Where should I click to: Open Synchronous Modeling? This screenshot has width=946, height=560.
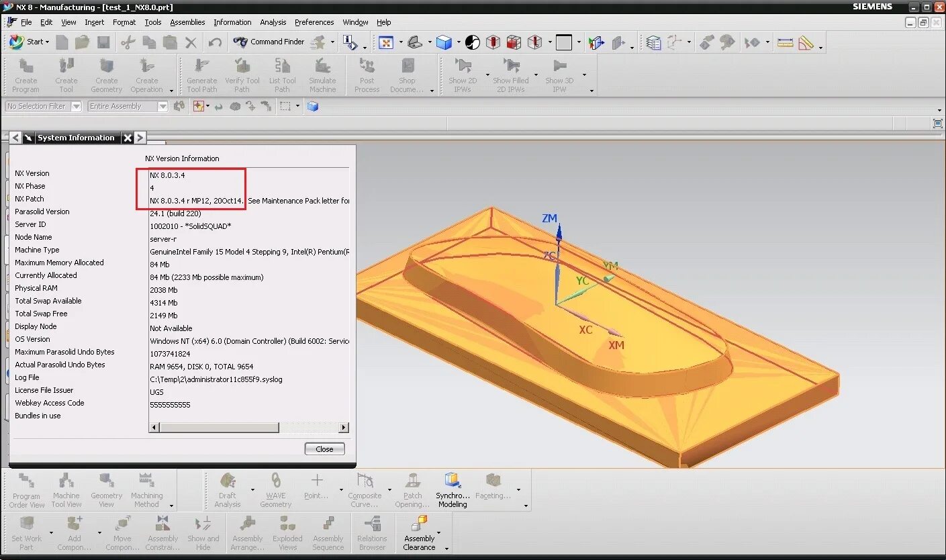tap(453, 490)
